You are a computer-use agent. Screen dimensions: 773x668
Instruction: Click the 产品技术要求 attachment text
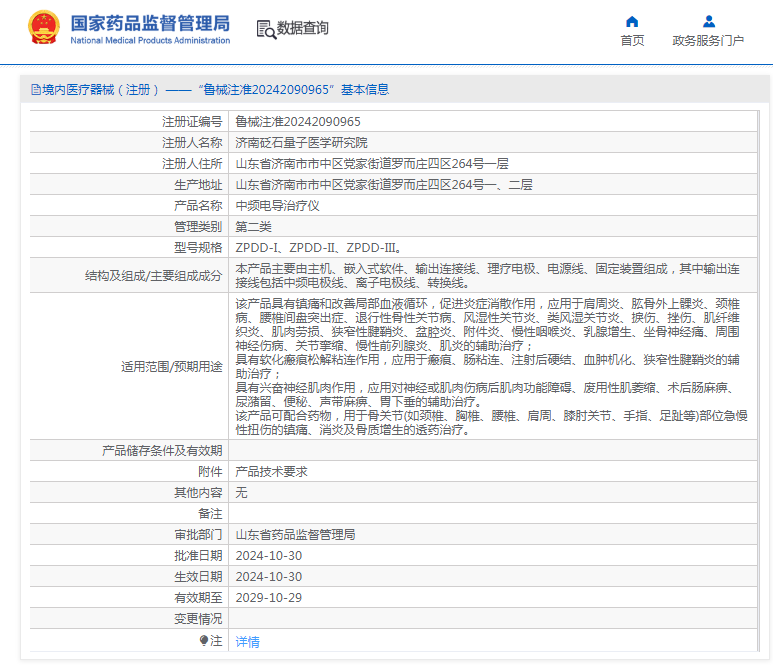point(271,472)
